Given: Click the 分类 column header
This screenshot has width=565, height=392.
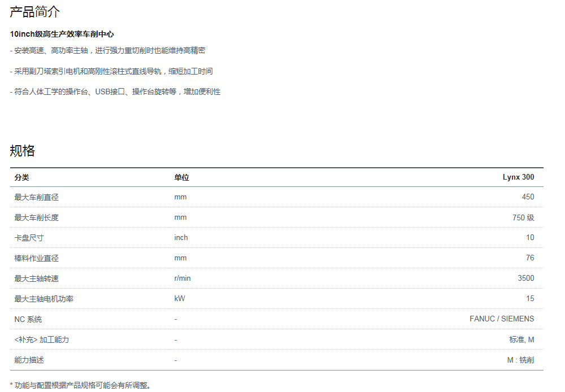Looking at the screenshot, I should click(x=21, y=177).
